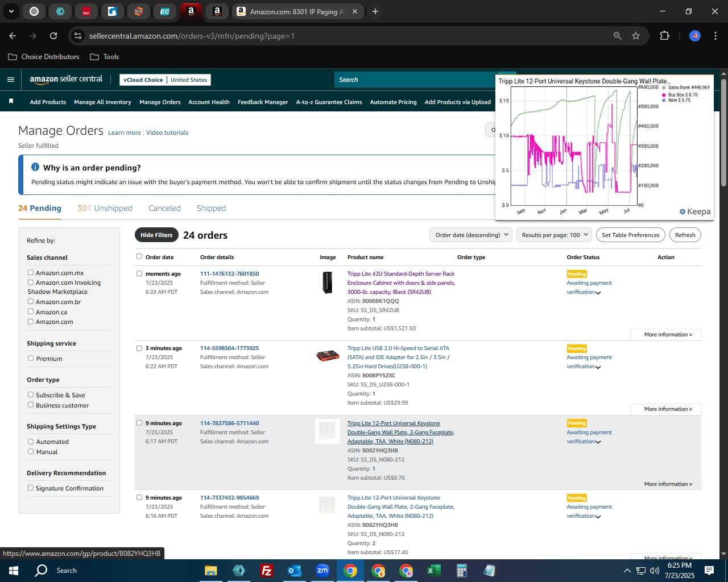Image resolution: width=728 pixels, height=582 pixels.
Task: Expand Awaiting payment verification for order 111-1476132-7601850
Action: [598, 293]
